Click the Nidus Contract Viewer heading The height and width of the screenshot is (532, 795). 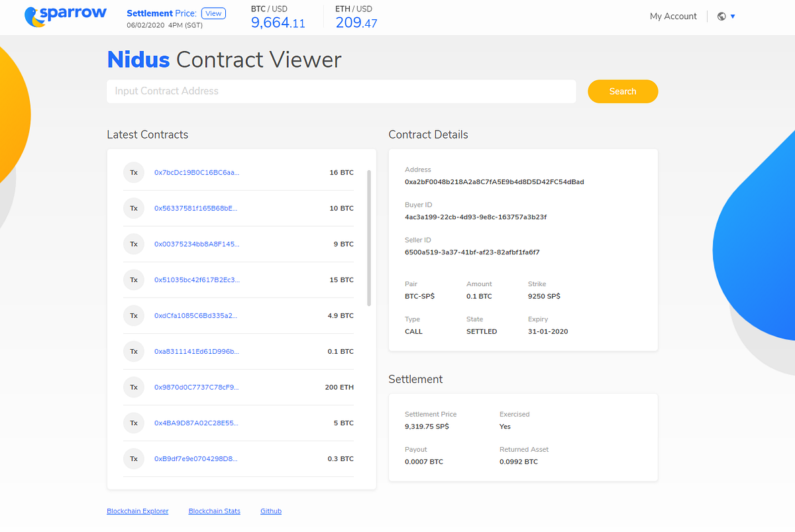point(224,60)
